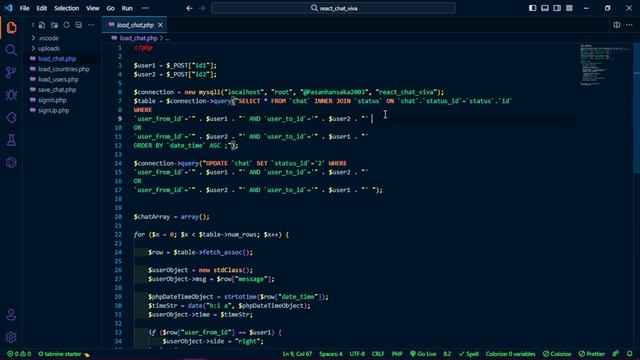The height and width of the screenshot is (360, 640).
Task: Change the PHP language mode
Action: [397, 353]
